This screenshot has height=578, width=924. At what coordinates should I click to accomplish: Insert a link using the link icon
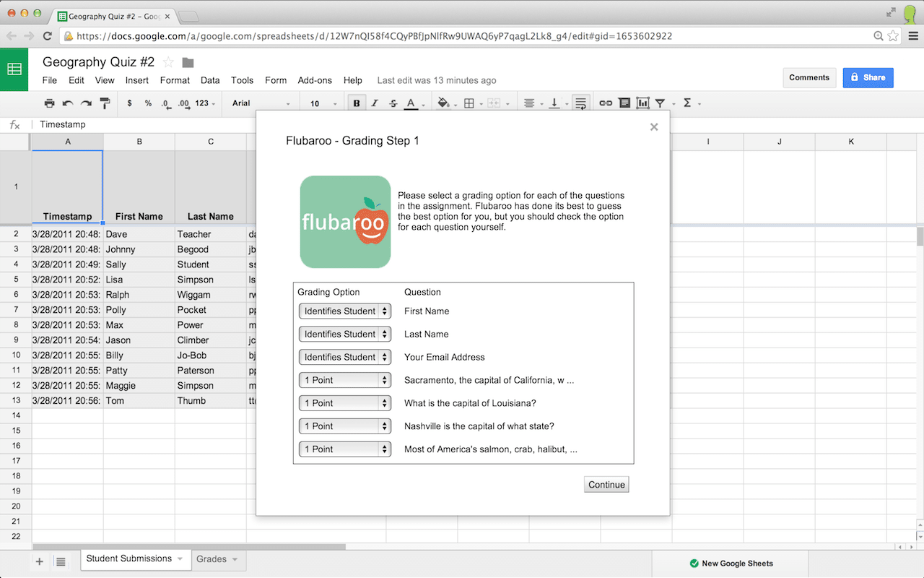click(x=606, y=103)
